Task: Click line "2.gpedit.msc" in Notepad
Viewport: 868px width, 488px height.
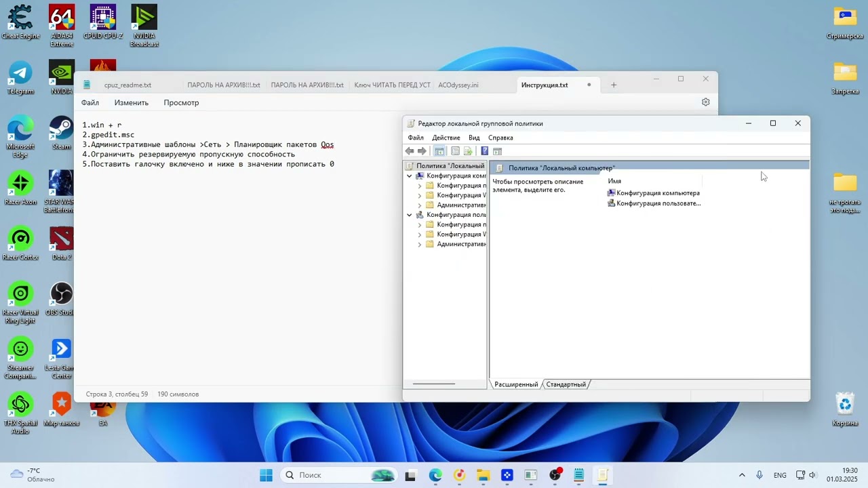Action: click(108, 135)
